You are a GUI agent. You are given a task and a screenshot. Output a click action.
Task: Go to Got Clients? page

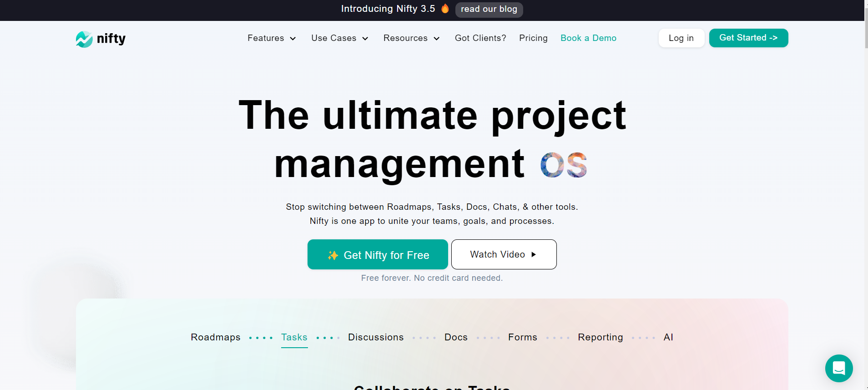click(x=480, y=38)
